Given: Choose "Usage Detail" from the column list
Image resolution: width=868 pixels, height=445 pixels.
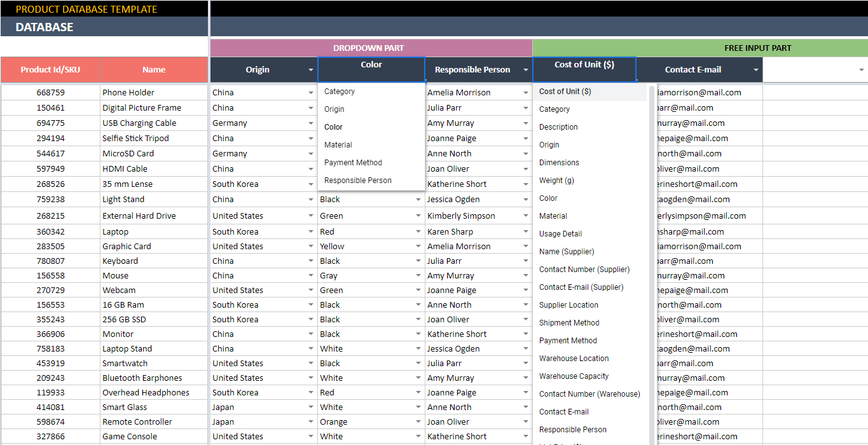Looking at the screenshot, I should [560, 233].
